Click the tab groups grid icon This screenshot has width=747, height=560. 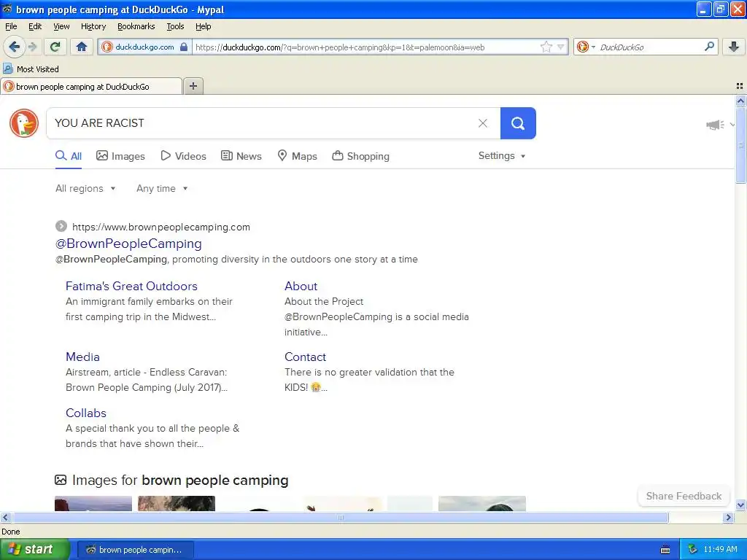740,86
